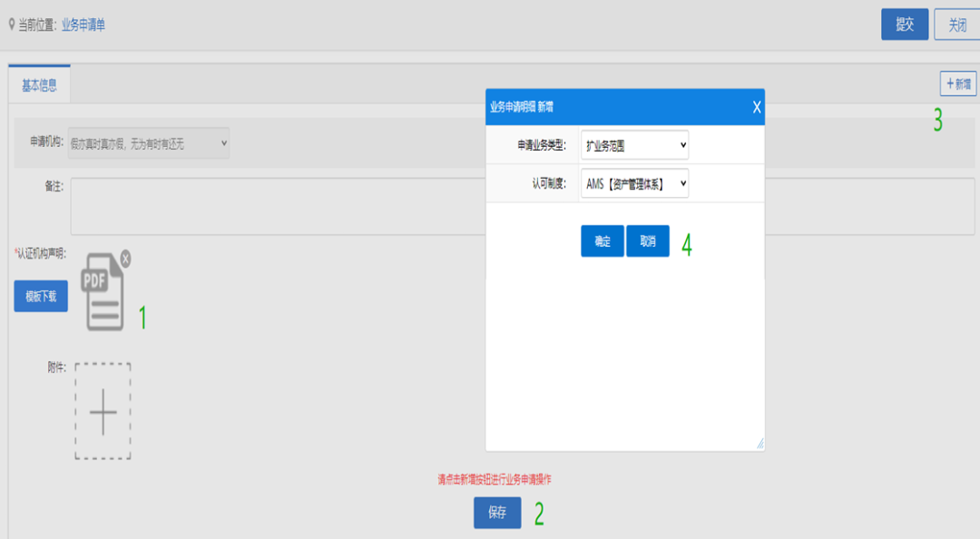
Task: Focus the 备注 text area
Action: pos(523,206)
